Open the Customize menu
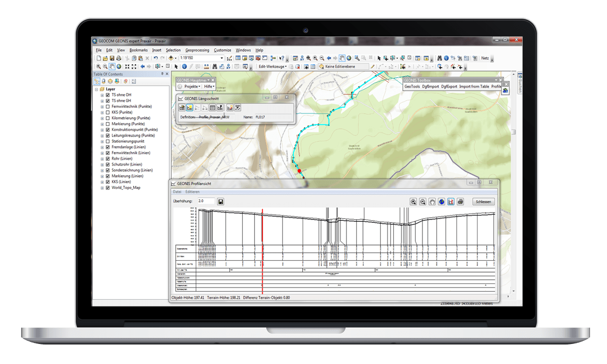This screenshot has height=364, width=607. click(223, 50)
